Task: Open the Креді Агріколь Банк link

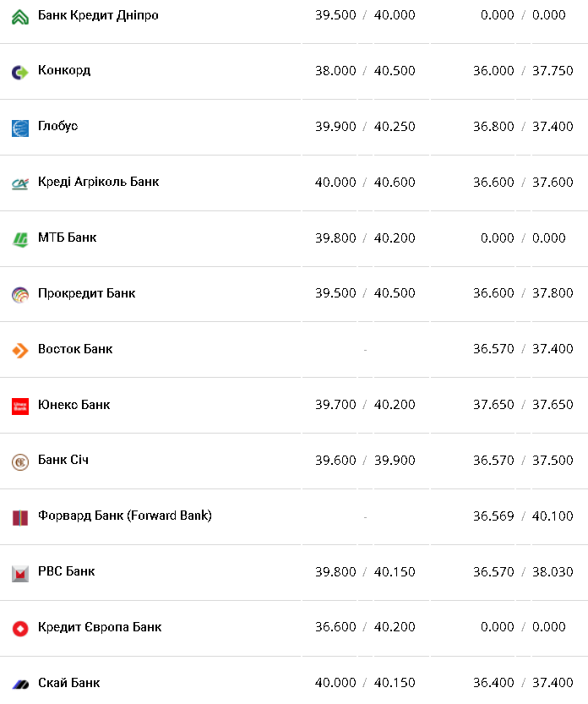Action: coord(98,182)
